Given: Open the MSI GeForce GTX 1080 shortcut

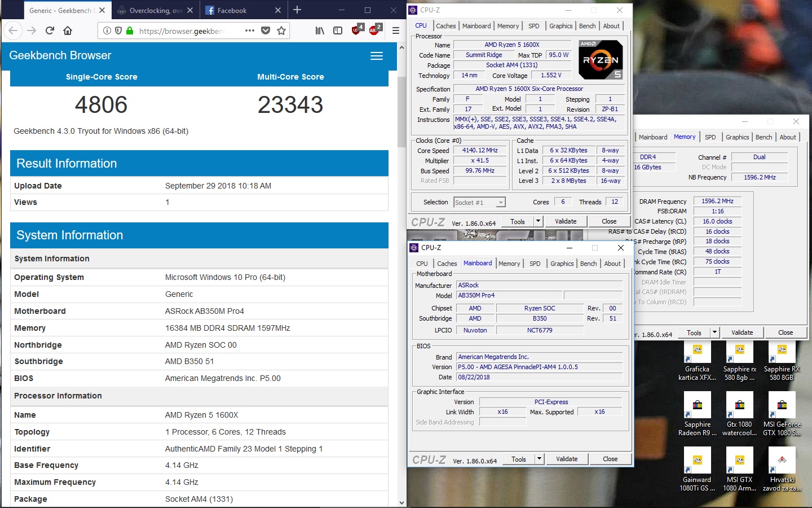Looking at the screenshot, I should pos(782,415).
